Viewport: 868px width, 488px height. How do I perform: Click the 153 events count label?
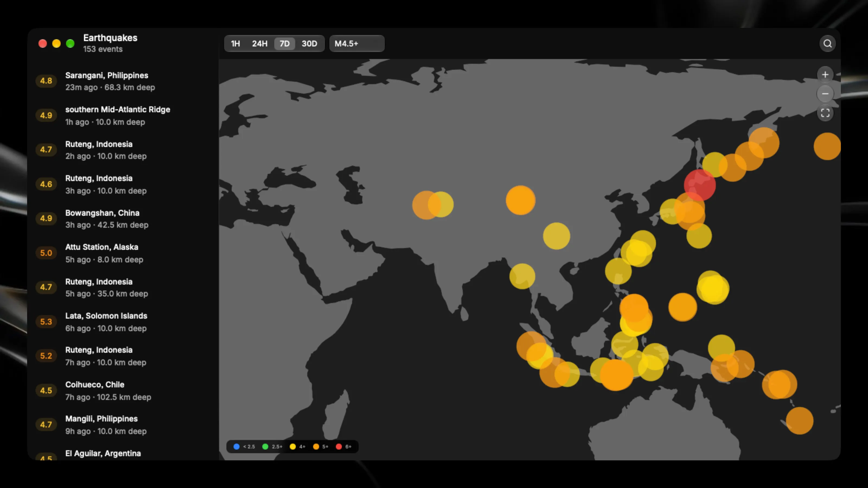click(x=103, y=49)
